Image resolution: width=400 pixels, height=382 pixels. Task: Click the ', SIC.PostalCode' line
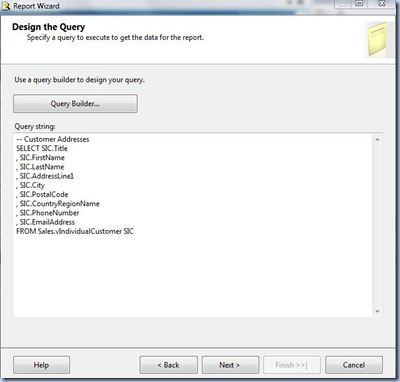click(42, 194)
